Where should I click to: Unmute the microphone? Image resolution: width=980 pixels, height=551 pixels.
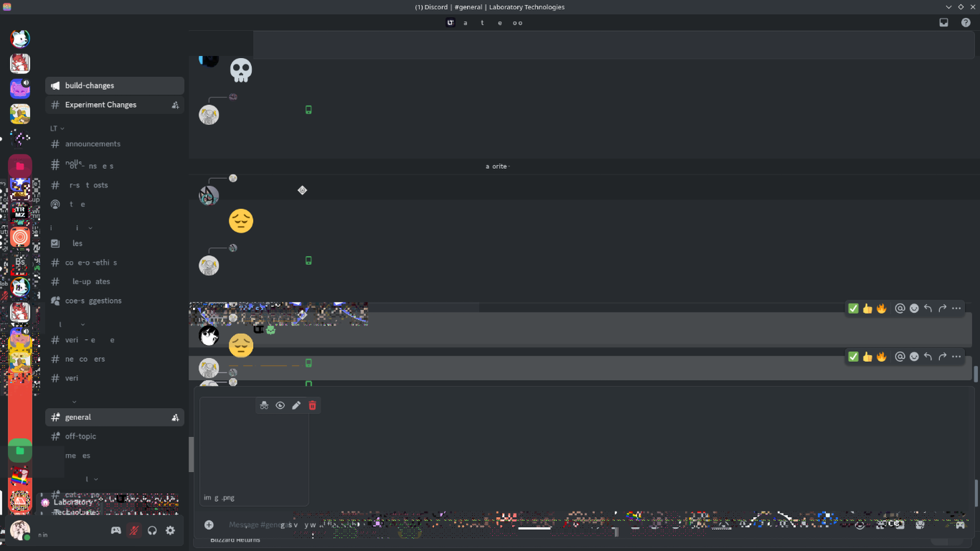[134, 530]
